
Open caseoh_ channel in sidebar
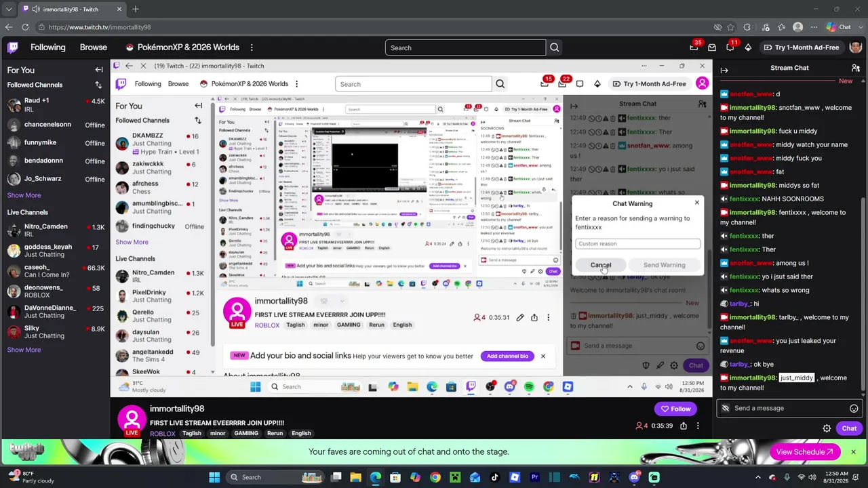pos(55,271)
